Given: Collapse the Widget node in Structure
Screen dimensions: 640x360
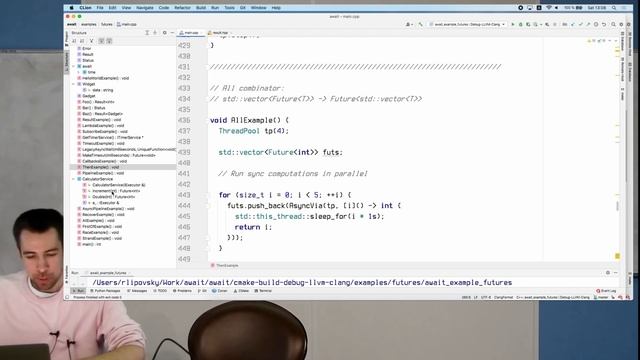Looking at the screenshot, I should (74, 84).
